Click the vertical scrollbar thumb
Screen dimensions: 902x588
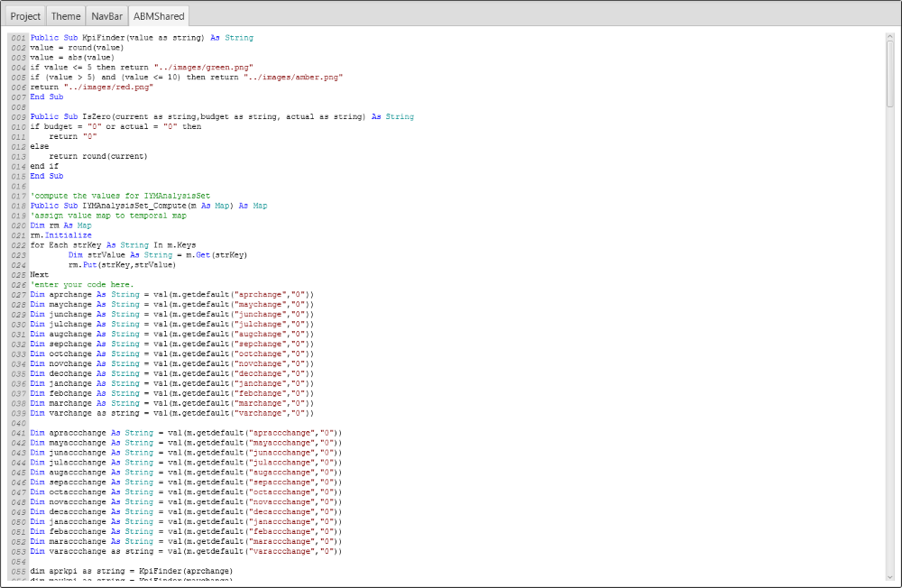pyautogui.click(x=890, y=74)
